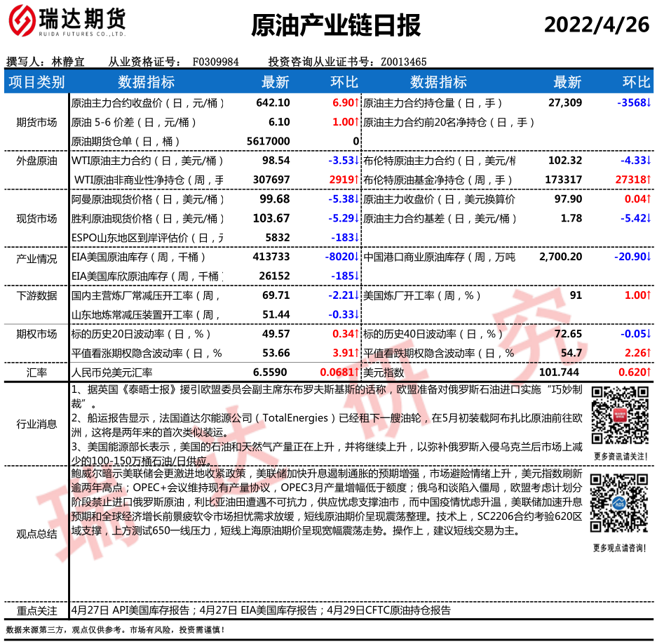Click the report title 原油产业链日报
Image resolution: width=657 pixels, height=644 pixels.
click(x=336, y=26)
